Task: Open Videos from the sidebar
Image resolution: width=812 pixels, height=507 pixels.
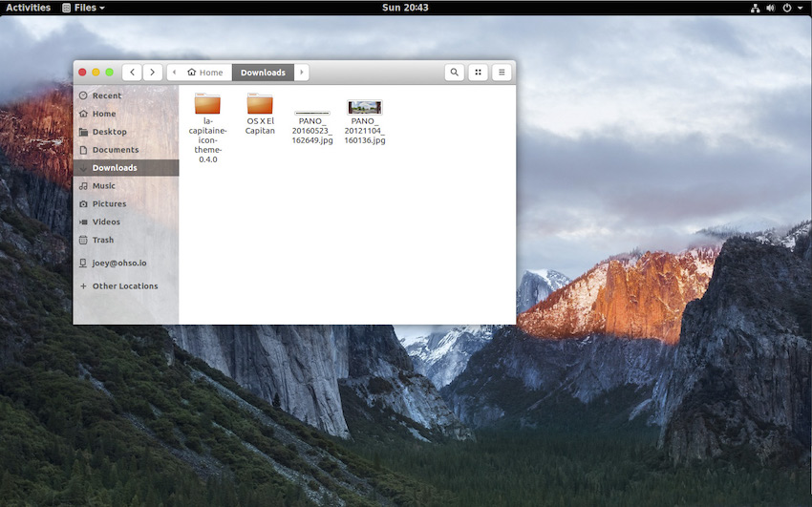Action: coord(106,222)
